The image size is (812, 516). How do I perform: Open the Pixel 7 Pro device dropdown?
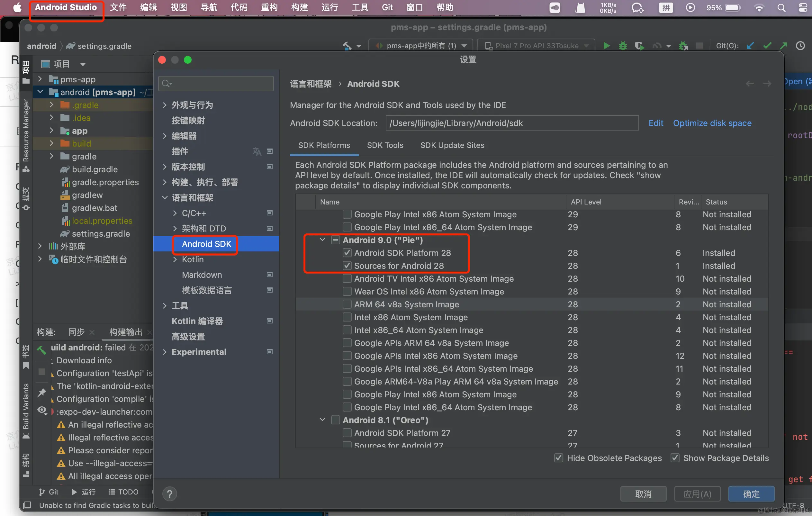point(537,46)
